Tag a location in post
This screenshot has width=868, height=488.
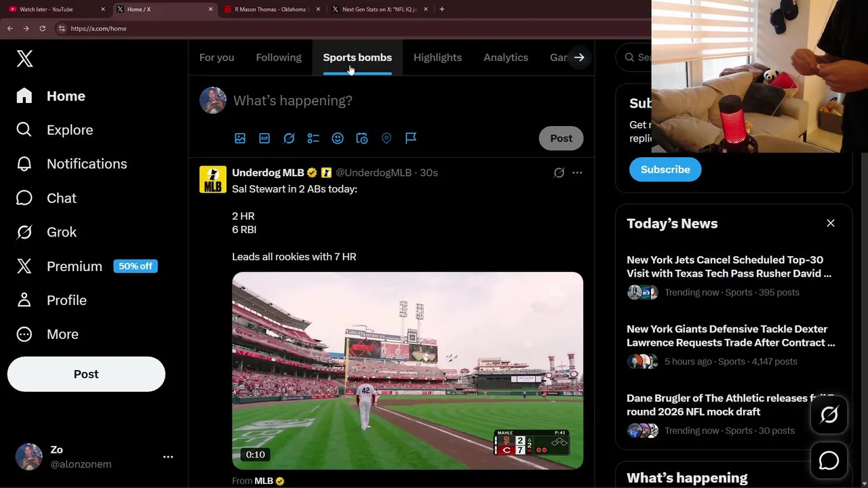pos(387,138)
